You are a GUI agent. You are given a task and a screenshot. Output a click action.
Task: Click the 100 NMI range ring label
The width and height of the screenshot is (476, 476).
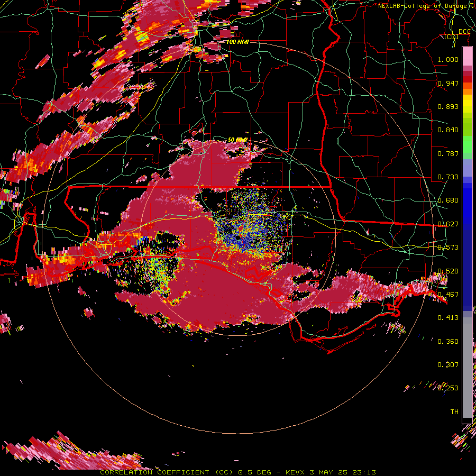point(237,42)
